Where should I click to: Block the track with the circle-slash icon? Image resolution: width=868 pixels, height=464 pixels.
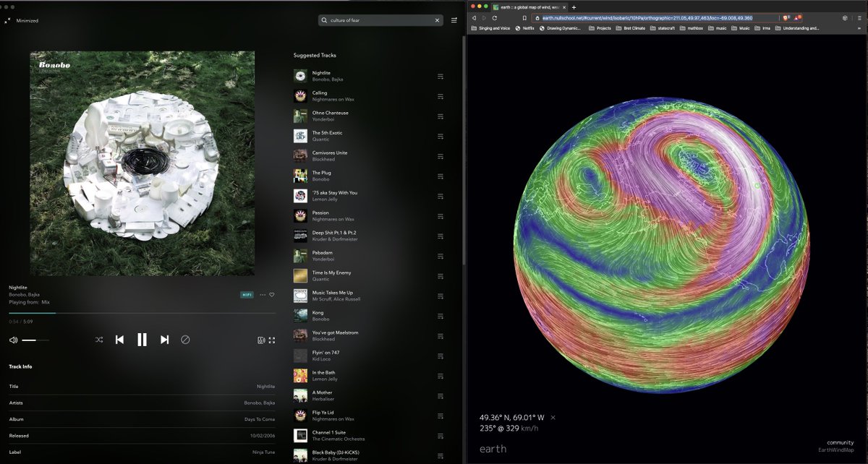pos(185,340)
